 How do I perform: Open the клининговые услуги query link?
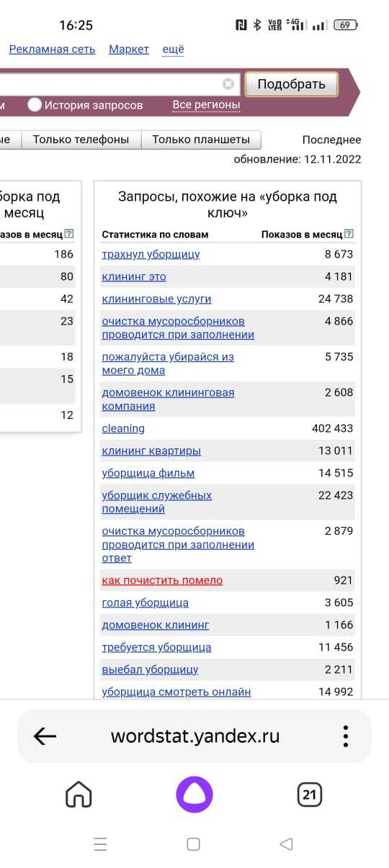pos(156,299)
